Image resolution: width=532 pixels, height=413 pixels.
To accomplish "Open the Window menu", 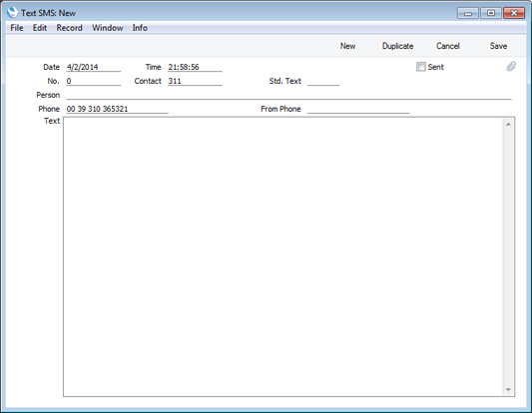I will 108,28.
